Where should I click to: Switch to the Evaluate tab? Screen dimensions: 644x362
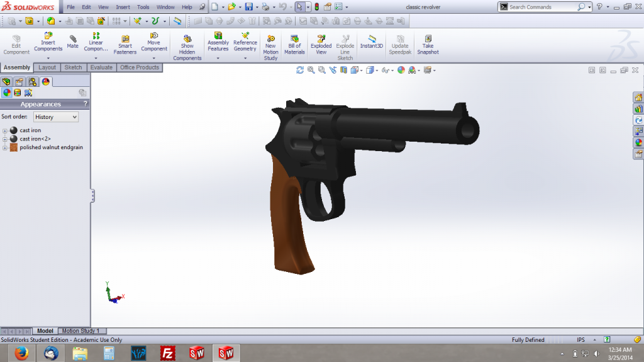point(101,67)
